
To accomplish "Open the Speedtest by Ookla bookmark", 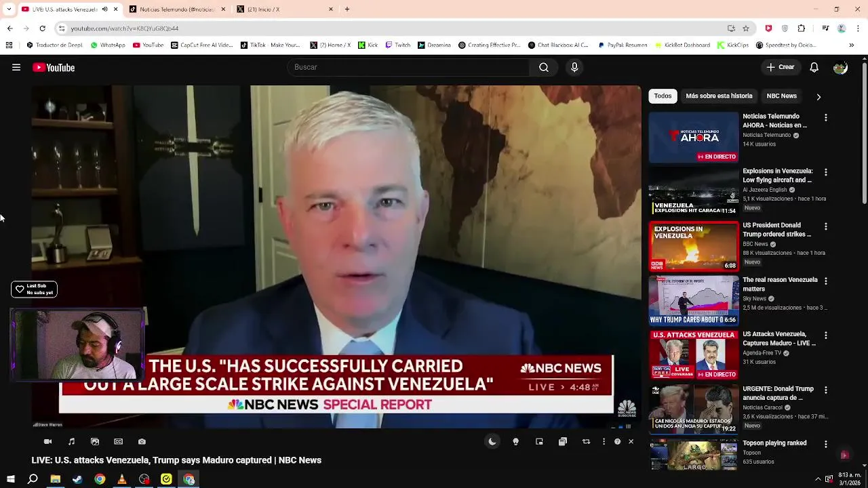I will click(786, 45).
